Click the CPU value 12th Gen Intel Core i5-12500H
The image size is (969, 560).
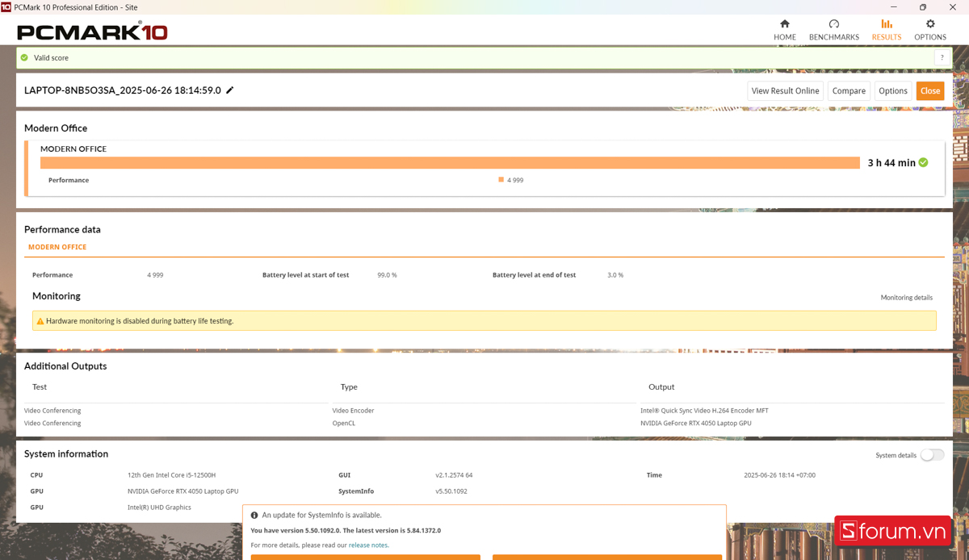pos(171,475)
